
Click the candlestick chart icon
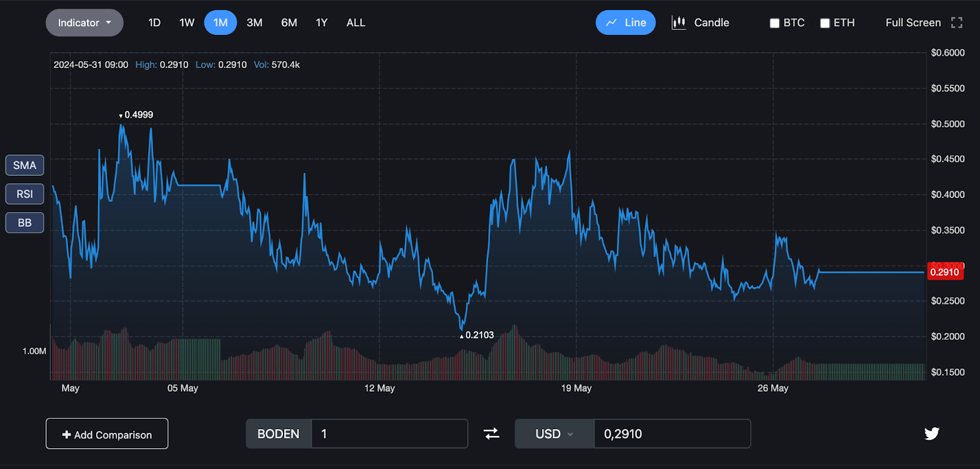[x=679, y=23]
